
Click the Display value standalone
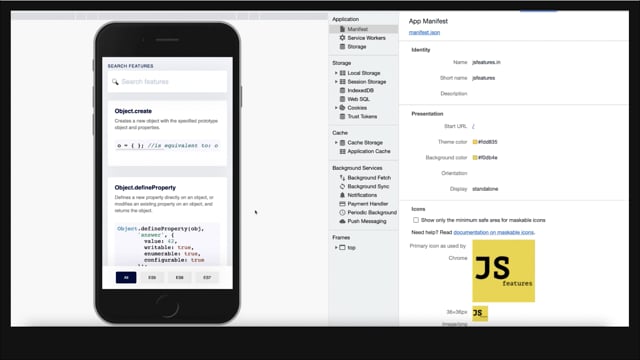(x=485, y=189)
